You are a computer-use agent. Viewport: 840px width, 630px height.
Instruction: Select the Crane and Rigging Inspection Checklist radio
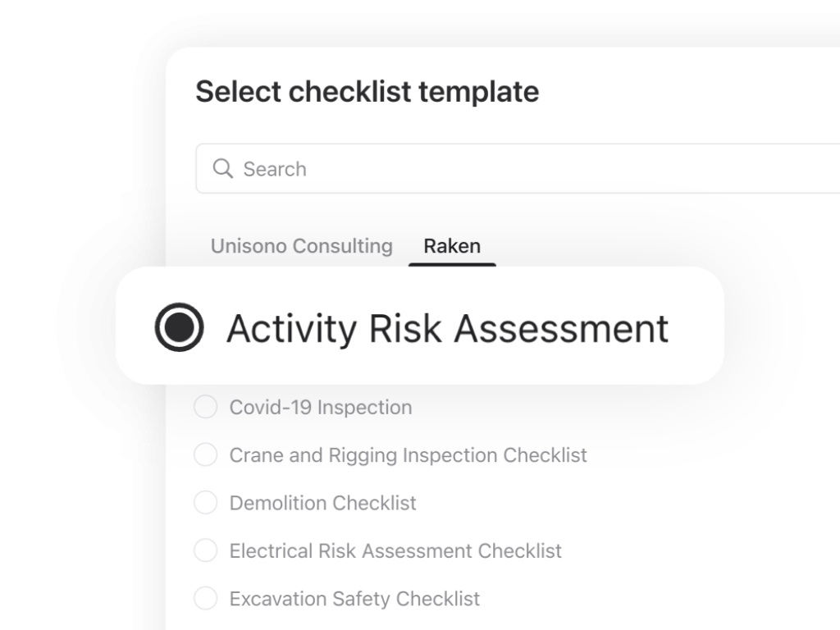[205, 455]
